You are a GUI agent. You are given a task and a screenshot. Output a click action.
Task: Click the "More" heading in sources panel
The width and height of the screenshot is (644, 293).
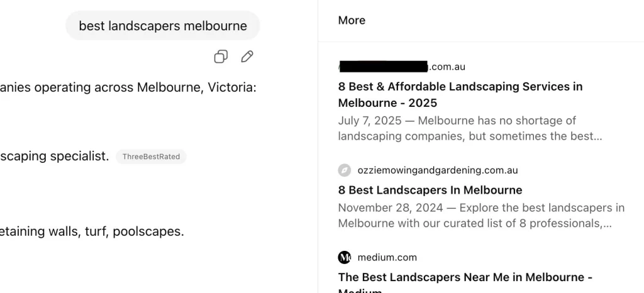pos(352,20)
